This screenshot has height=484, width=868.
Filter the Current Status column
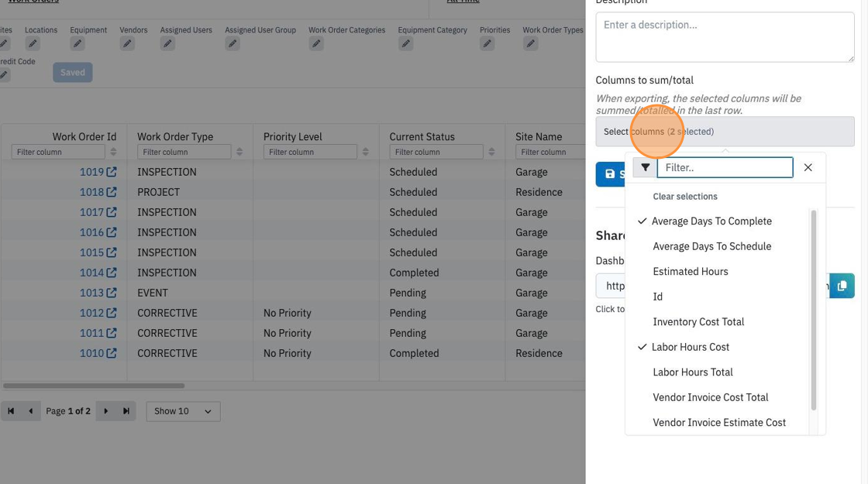tap(436, 152)
